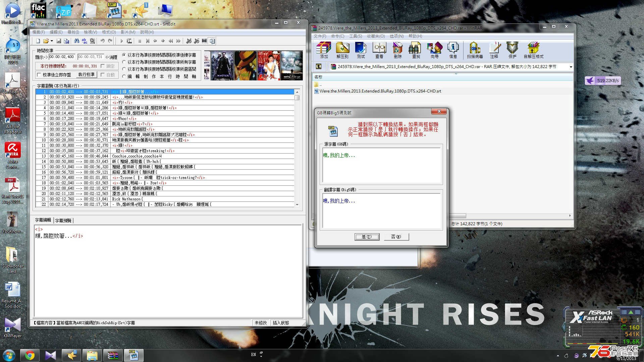Click the New file icon in SrtEdit toolbar
This screenshot has width=644, height=362.
38,41
